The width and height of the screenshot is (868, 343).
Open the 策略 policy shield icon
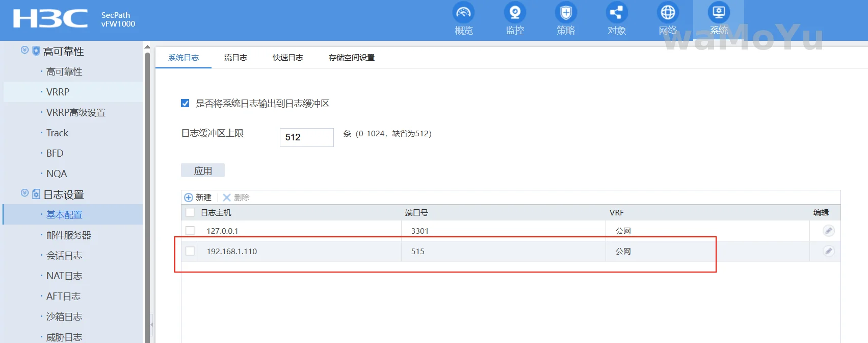[x=566, y=13]
